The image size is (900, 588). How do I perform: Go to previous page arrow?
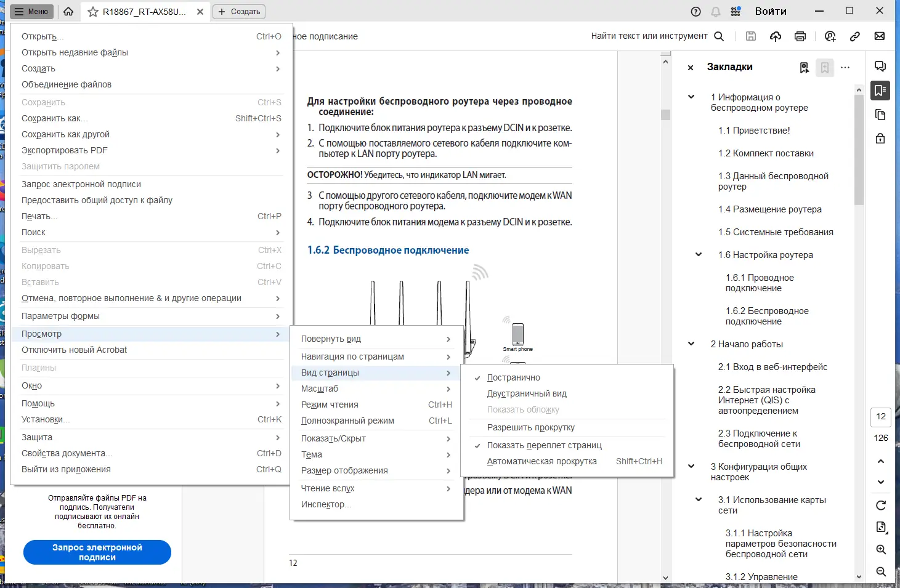coord(881,461)
